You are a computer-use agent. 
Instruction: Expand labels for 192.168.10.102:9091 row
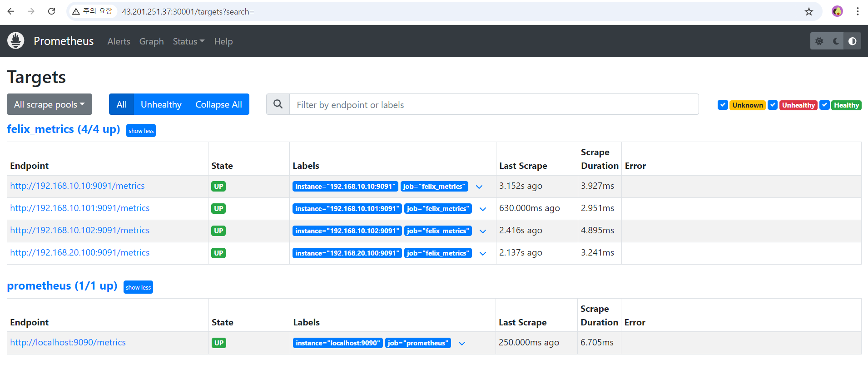[483, 231]
